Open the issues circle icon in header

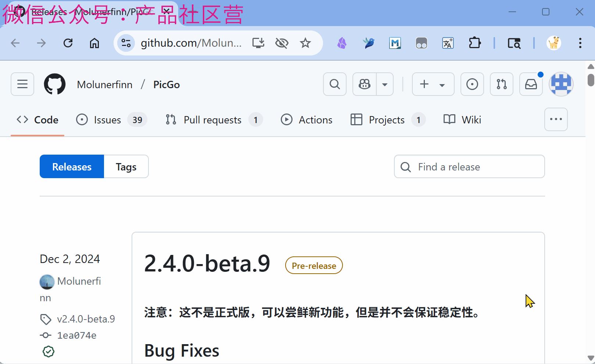[x=472, y=84]
